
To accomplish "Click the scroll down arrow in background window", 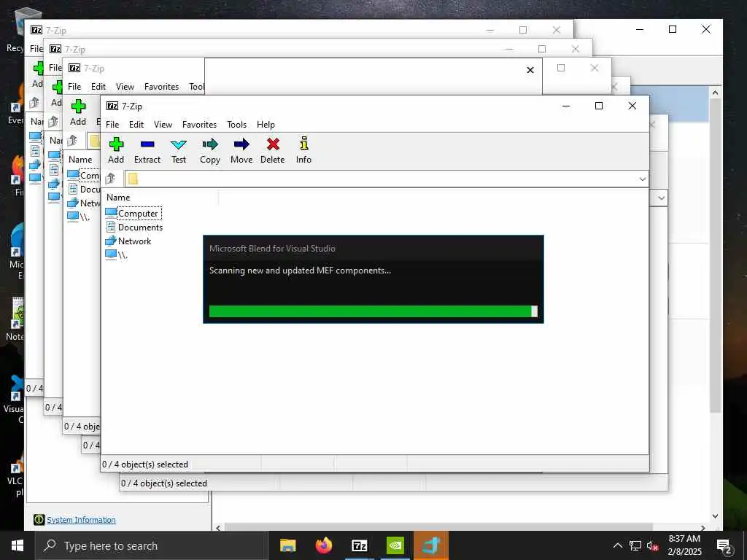I will tap(715, 516).
